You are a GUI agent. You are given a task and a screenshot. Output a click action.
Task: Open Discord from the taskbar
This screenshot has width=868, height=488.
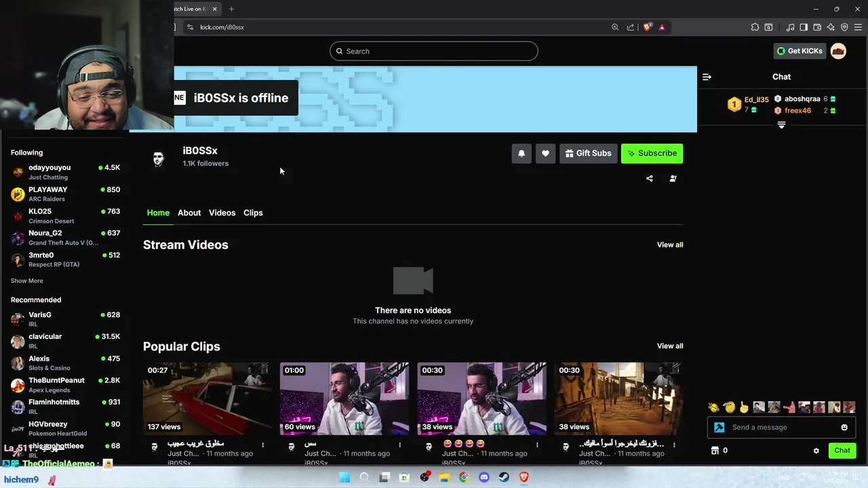[484, 477]
